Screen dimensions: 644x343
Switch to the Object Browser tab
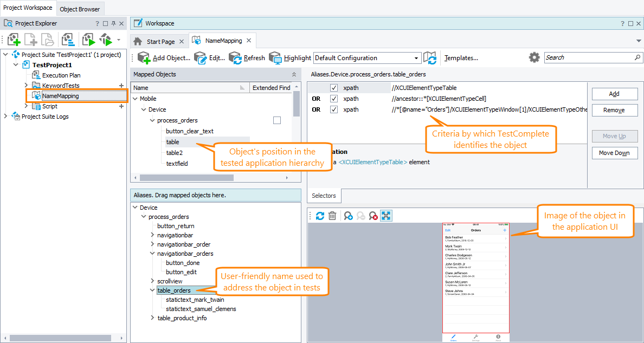80,9
